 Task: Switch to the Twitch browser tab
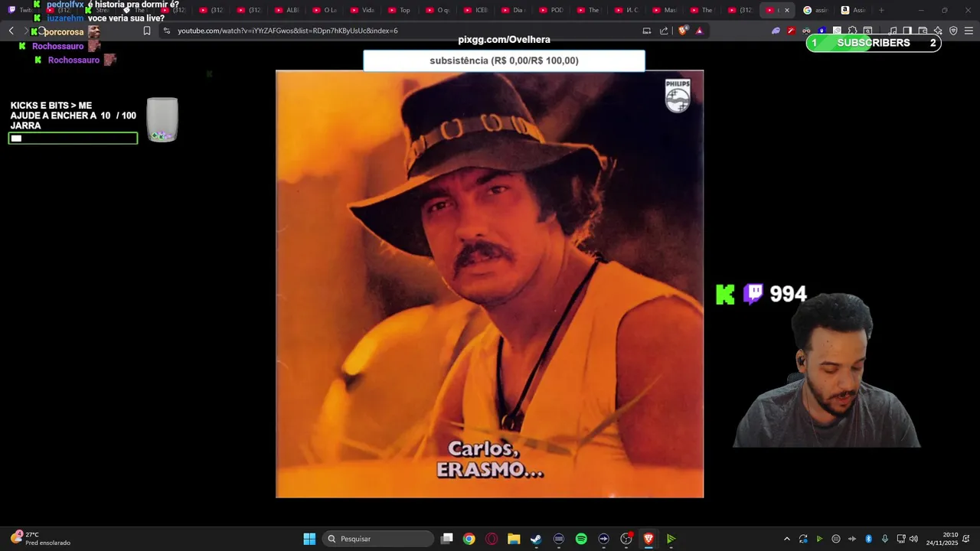click(20, 10)
